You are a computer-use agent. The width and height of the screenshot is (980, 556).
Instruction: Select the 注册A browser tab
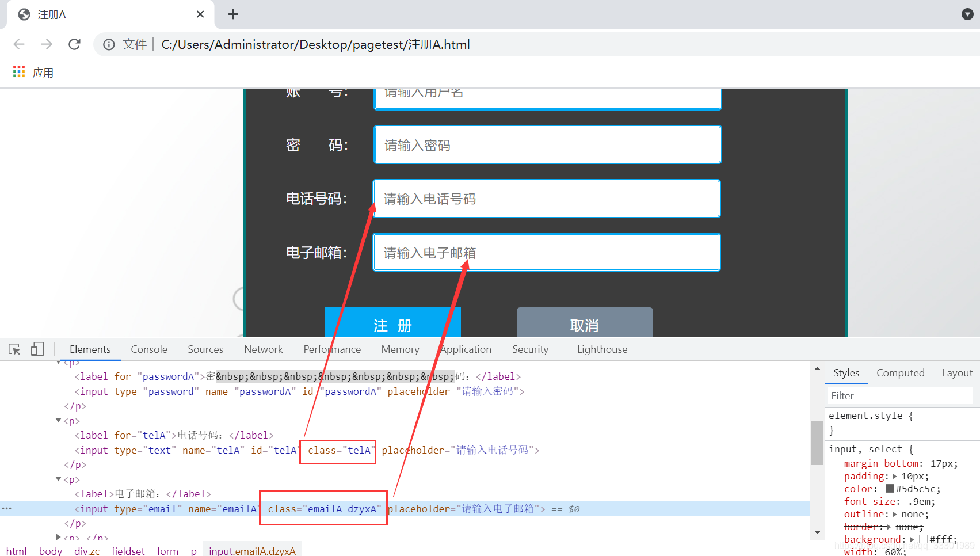(109, 14)
